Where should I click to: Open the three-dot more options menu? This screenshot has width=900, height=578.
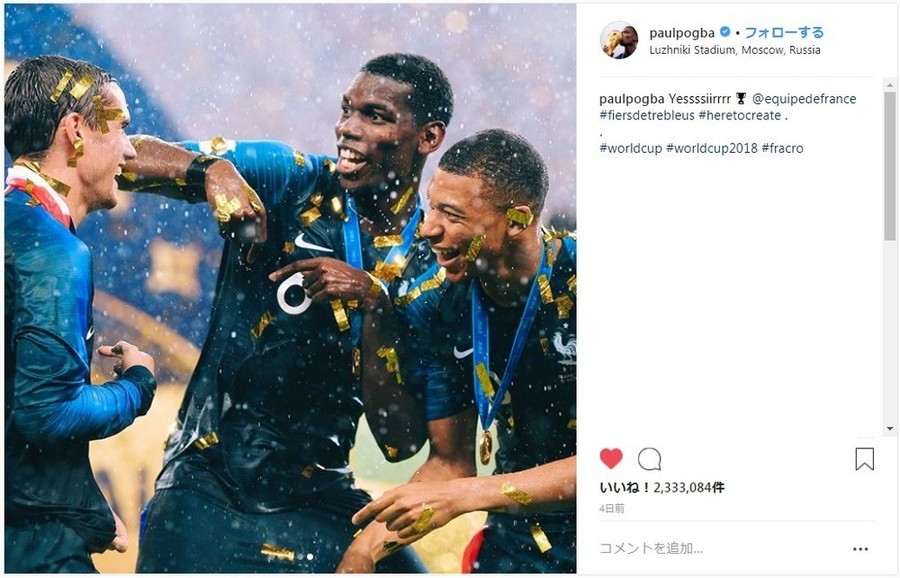pos(860,549)
